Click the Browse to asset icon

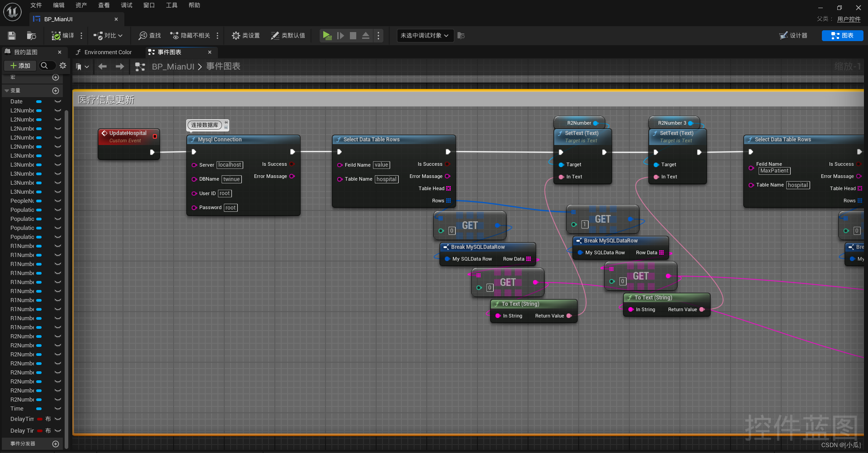click(x=31, y=36)
